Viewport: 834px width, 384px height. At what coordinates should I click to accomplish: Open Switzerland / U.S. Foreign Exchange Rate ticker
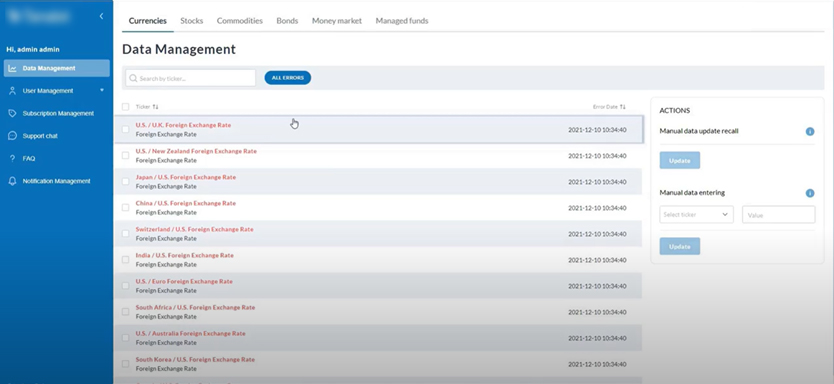pyautogui.click(x=195, y=229)
